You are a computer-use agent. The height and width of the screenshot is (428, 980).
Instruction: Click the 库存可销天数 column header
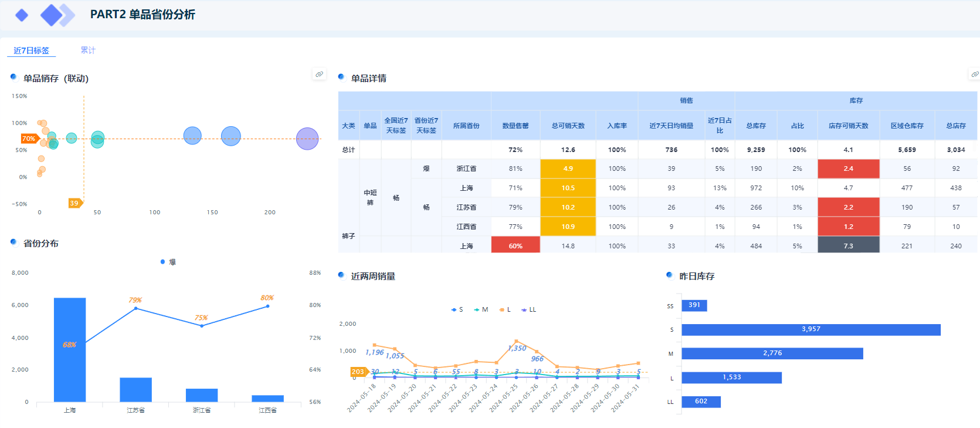(x=848, y=126)
